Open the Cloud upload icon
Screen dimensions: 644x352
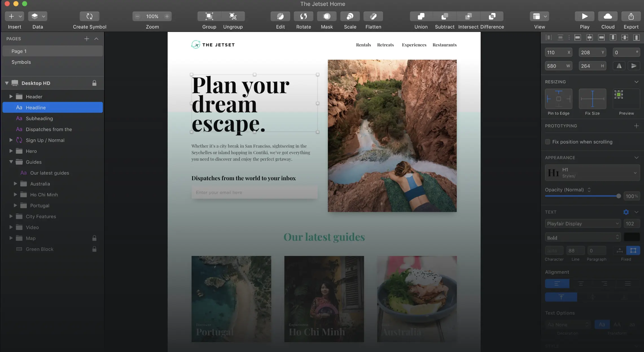608,16
